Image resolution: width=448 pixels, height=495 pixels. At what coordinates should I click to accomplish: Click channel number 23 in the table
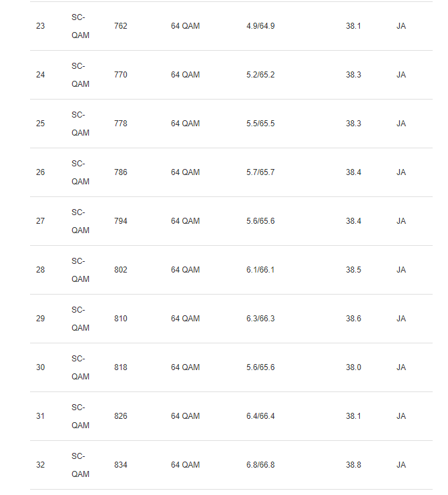tap(40, 26)
